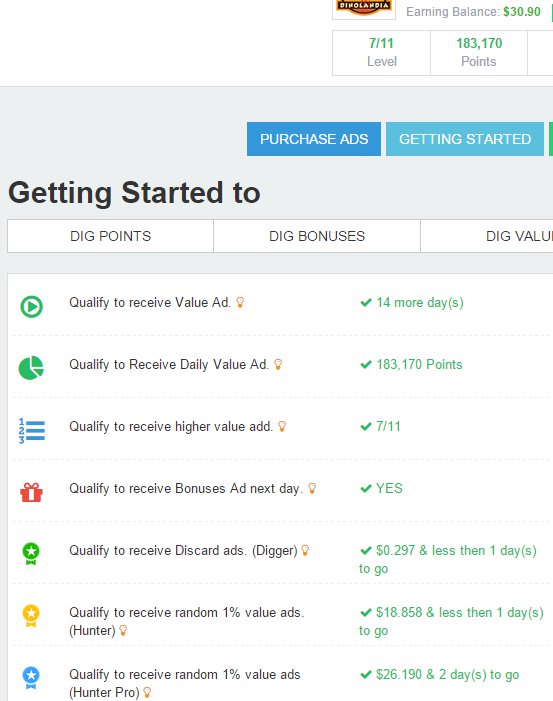Viewport: 553px width, 701px height.
Task: Click the red gift box icon
Action: 31,492
